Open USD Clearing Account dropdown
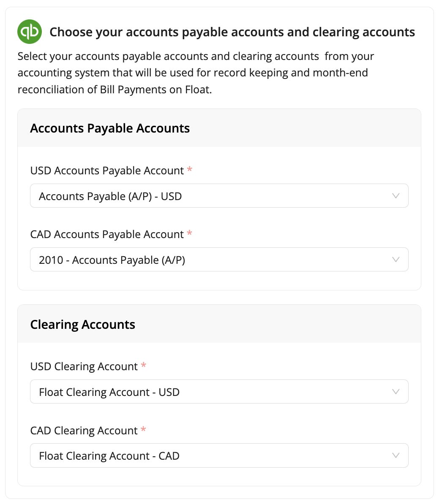Viewport: 442px width, 504px height. pyautogui.click(x=219, y=391)
